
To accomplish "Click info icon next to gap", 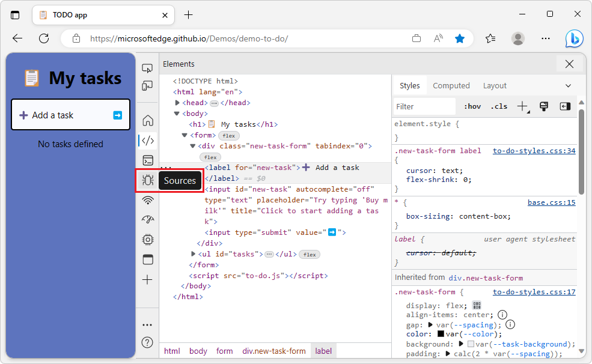I will 510,324.
